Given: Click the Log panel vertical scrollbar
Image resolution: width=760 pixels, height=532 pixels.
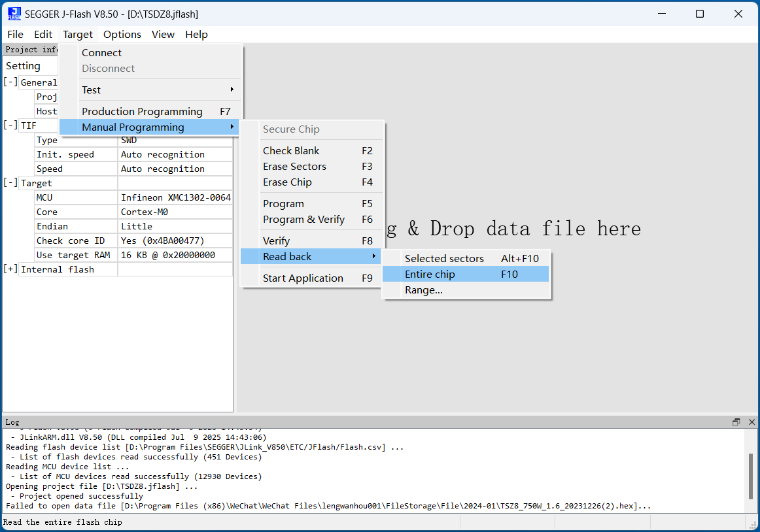Looking at the screenshot, I should 750,475.
